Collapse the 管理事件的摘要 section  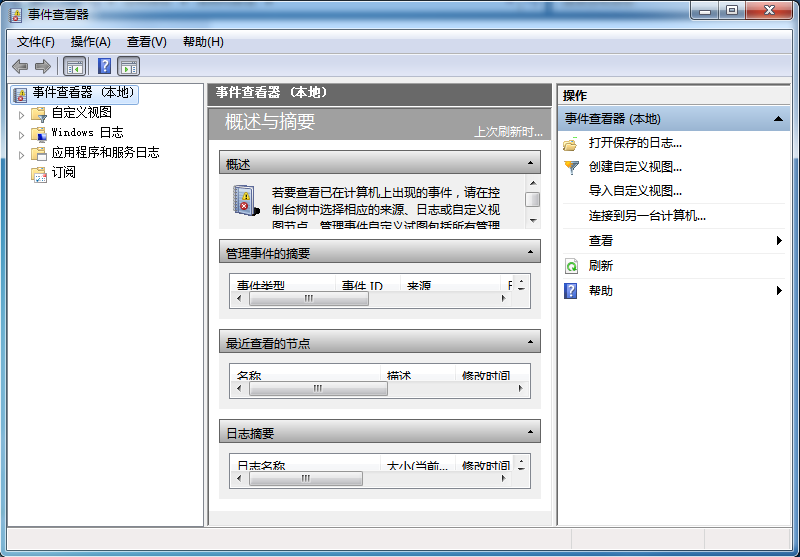[x=530, y=252]
